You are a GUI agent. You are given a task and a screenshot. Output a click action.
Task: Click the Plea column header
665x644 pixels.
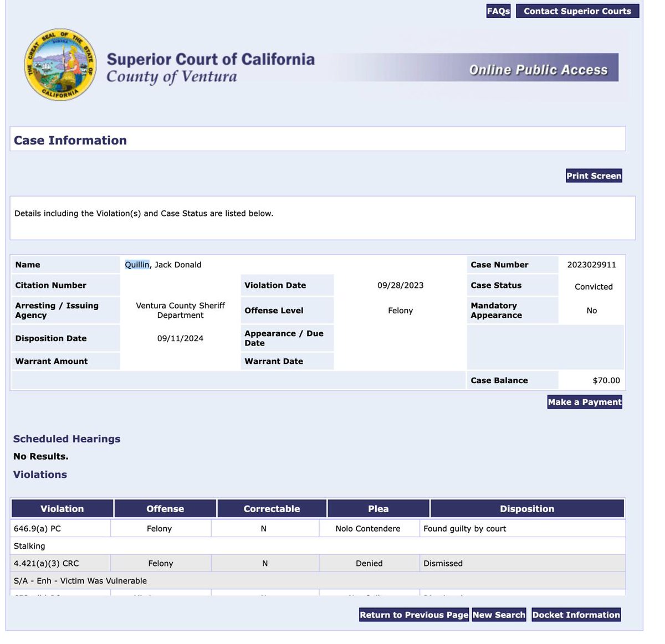tap(378, 509)
